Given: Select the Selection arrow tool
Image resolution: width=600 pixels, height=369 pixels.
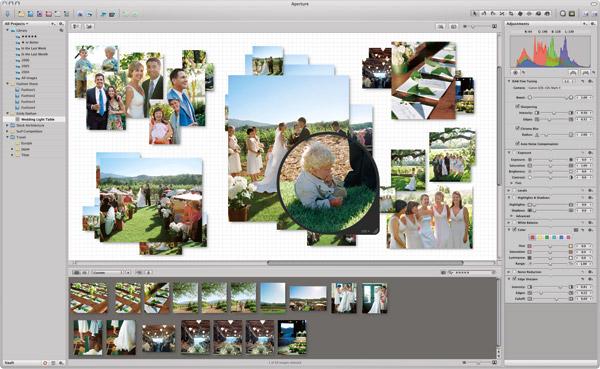Looking at the screenshot, I should pos(474,14).
